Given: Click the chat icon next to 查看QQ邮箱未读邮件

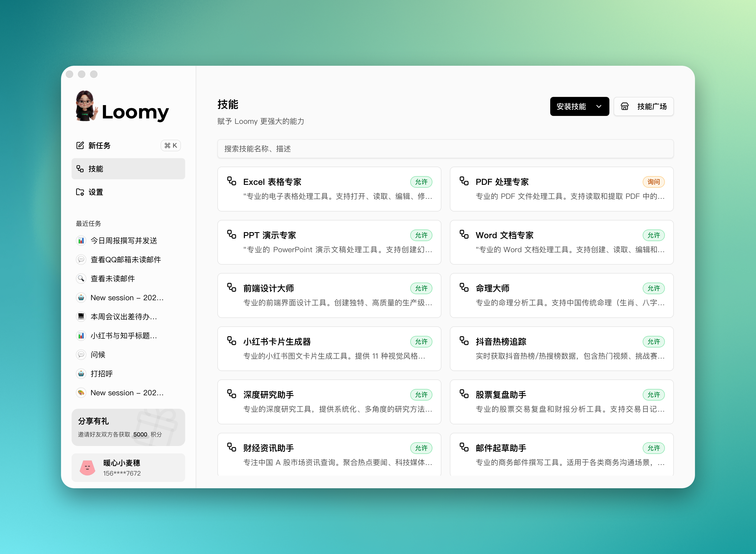Looking at the screenshot, I should pos(81,259).
